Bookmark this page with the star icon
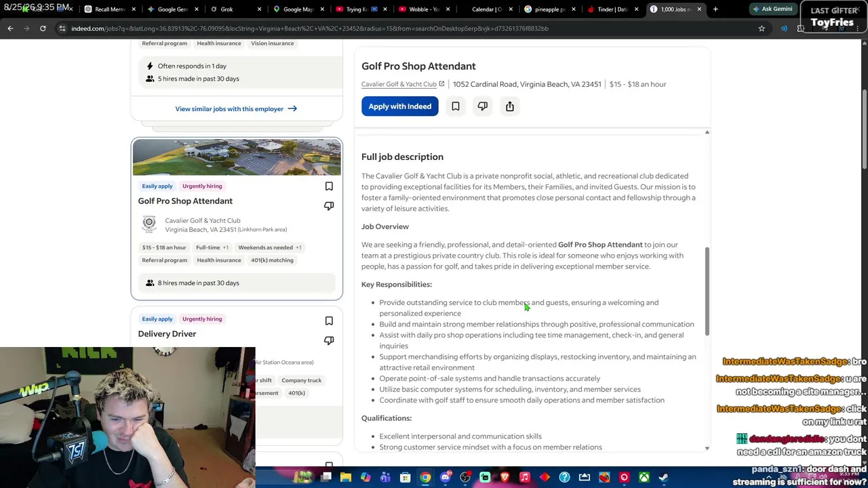This screenshot has height=488, width=868. point(762,28)
